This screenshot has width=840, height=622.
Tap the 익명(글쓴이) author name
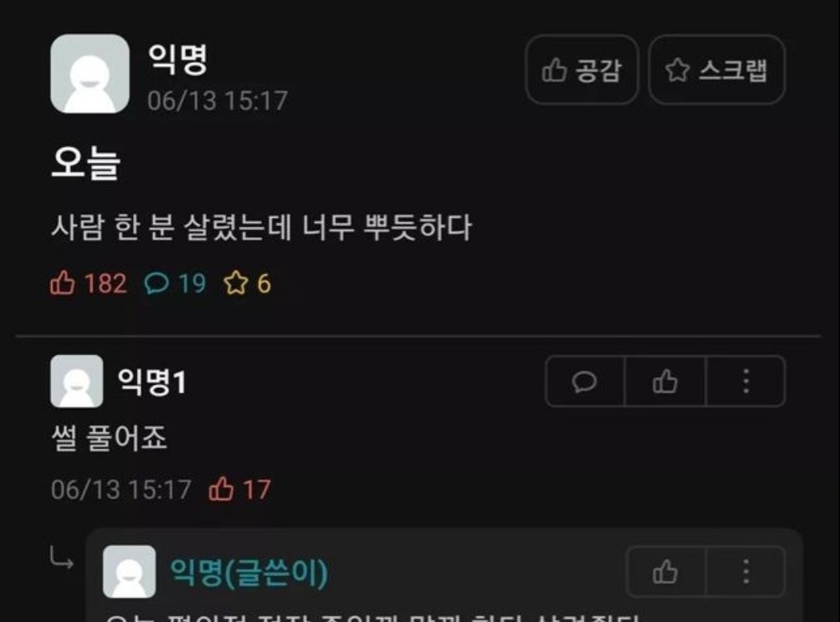(249, 572)
